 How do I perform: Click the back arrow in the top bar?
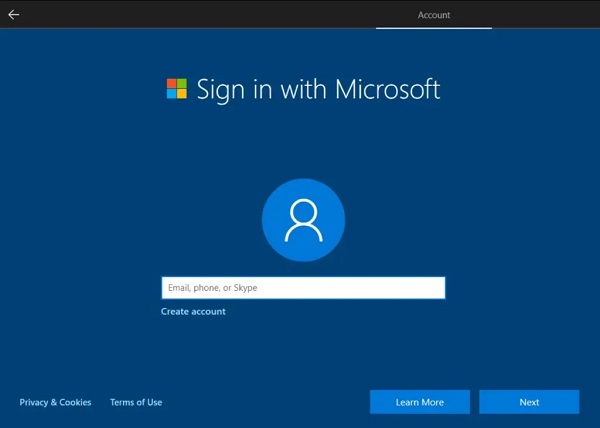point(14,15)
